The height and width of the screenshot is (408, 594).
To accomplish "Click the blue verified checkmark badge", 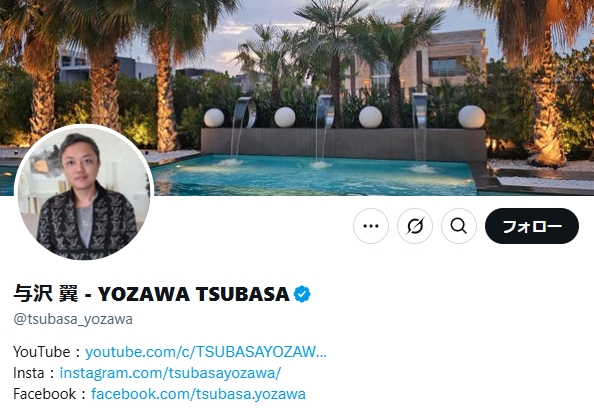I will click(302, 294).
